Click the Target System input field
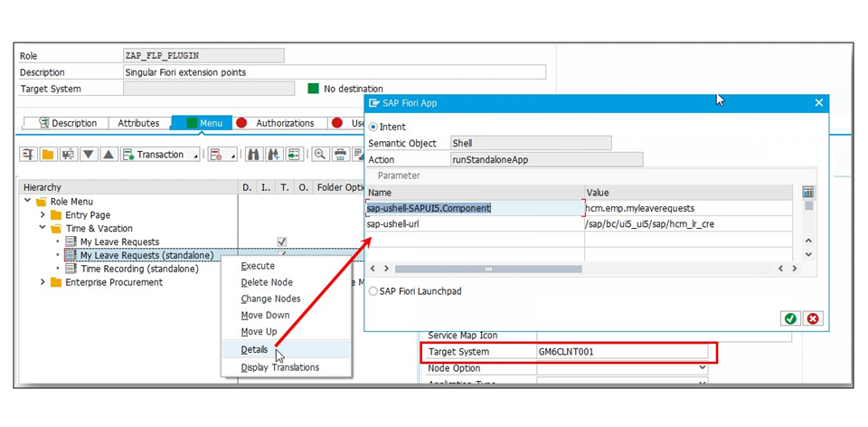This screenshot has height=427, width=868. tap(621, 352)
